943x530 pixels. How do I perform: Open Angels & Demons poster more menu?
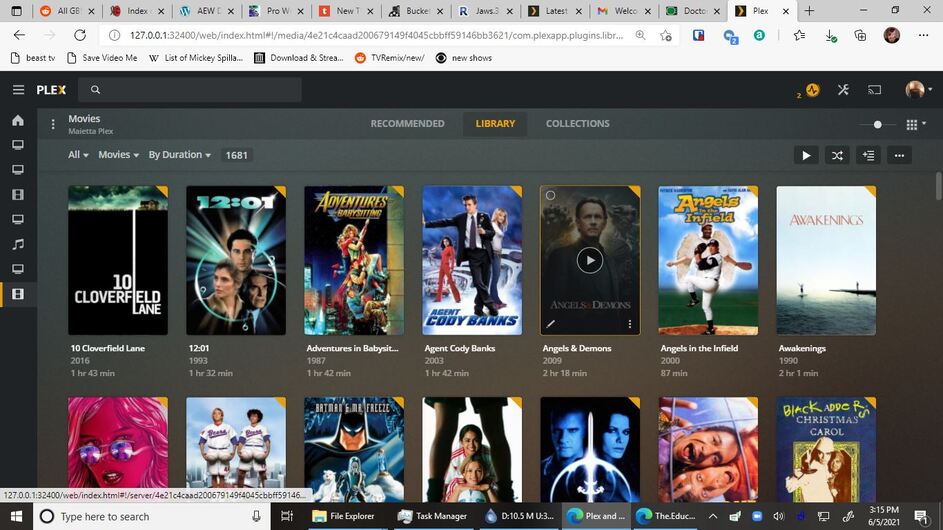(630, 324)
